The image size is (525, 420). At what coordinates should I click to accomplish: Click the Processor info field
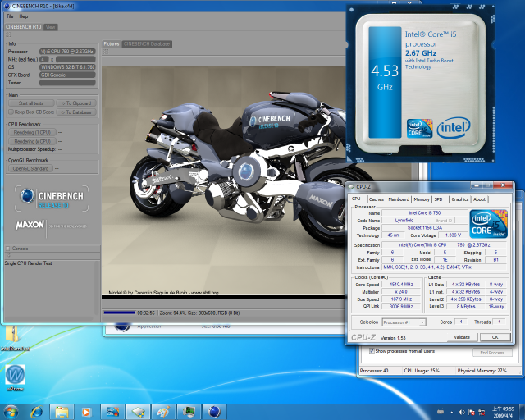click(67, 52)
